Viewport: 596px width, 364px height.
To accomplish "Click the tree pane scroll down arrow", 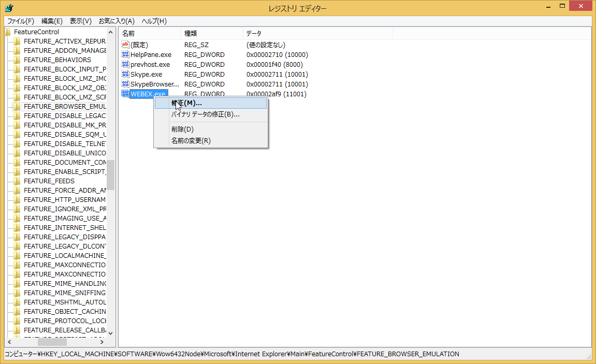I will coord(110,333).
